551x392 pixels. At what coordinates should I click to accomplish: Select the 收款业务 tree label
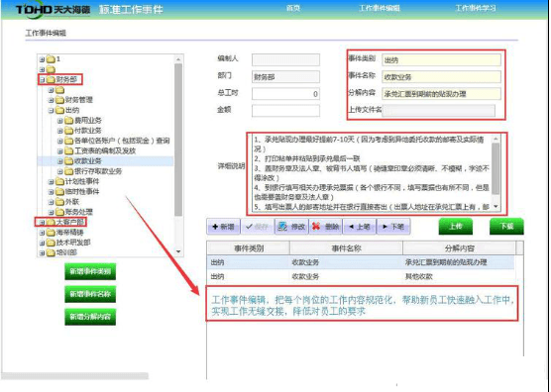click(x=88, y=161)
